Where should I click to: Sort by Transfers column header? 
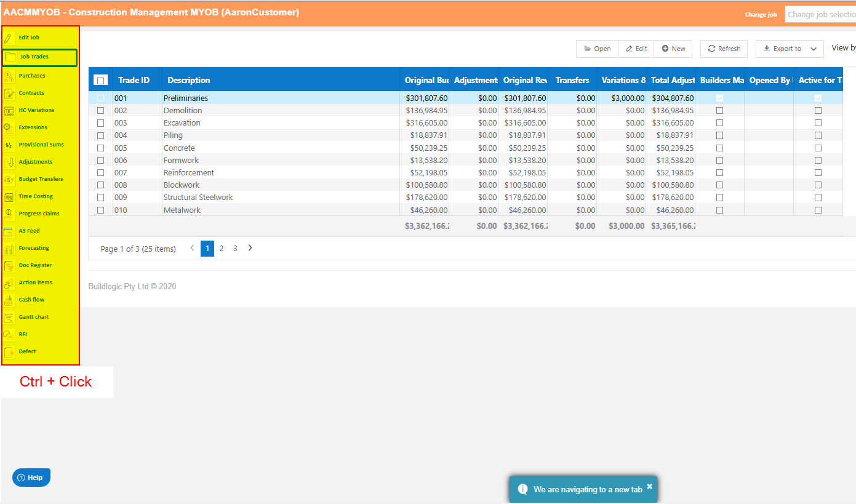click(572, 80)
